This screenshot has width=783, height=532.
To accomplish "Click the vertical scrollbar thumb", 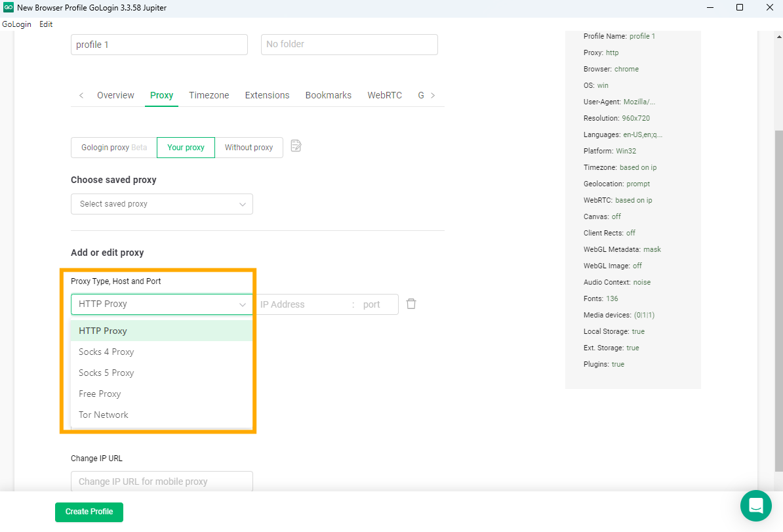I will 778,300.
